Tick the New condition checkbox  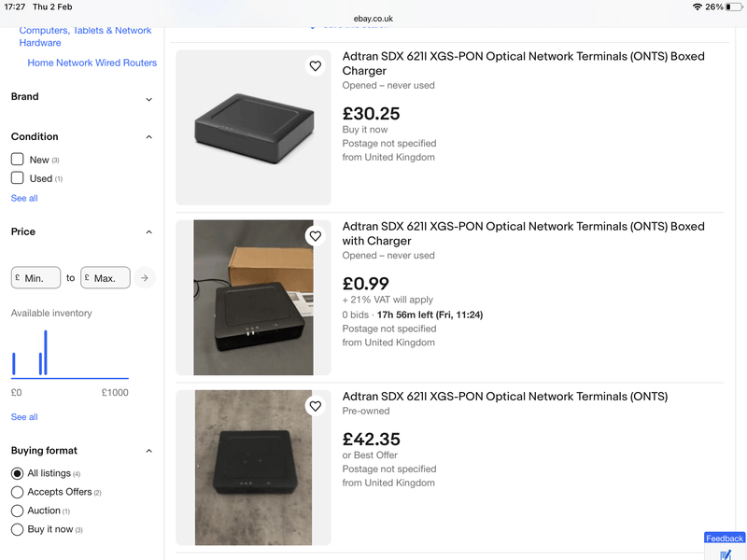click(17, 160)
